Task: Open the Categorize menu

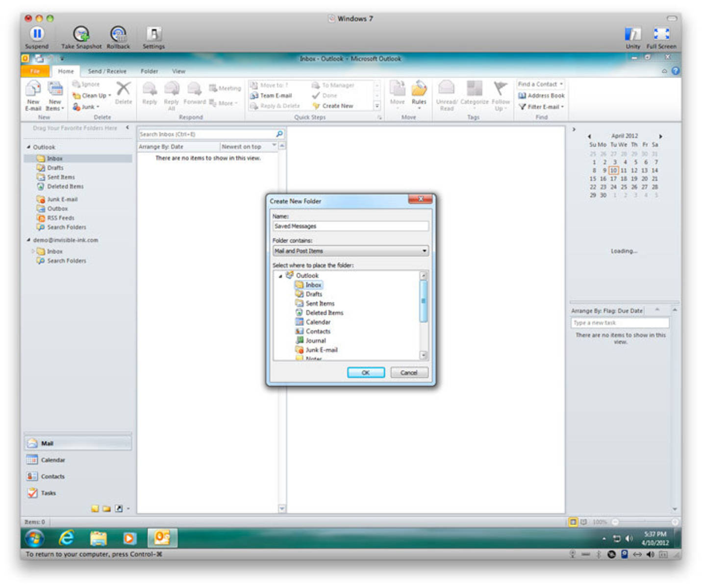Action: pos(474,94)
